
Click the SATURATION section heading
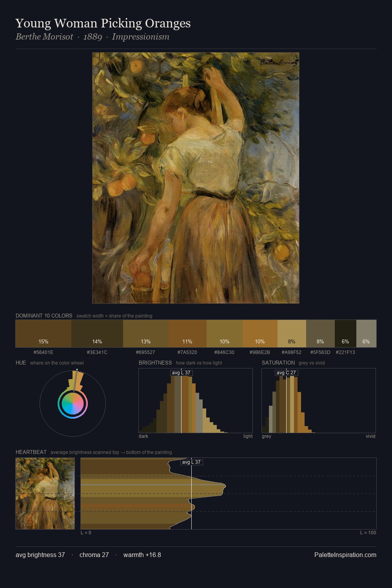(x=278, y=363)
